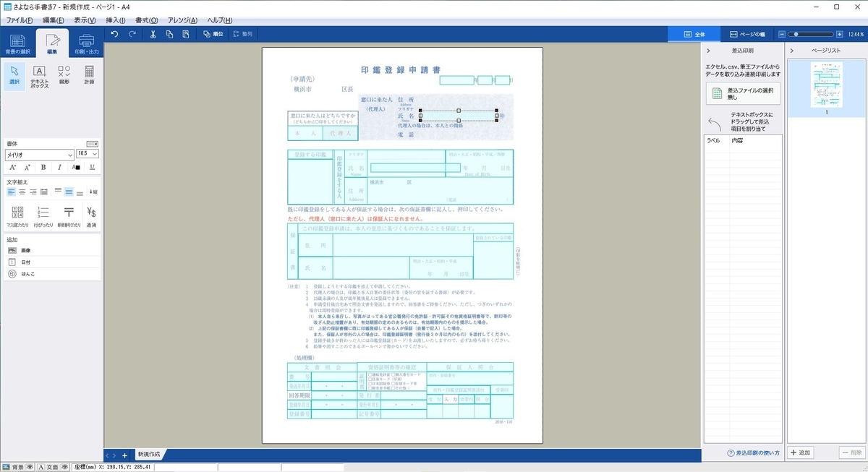Viewport: 868px width, 472px height.
Task: Open the ヘルプ(H) menu
Action: point(221,20)
